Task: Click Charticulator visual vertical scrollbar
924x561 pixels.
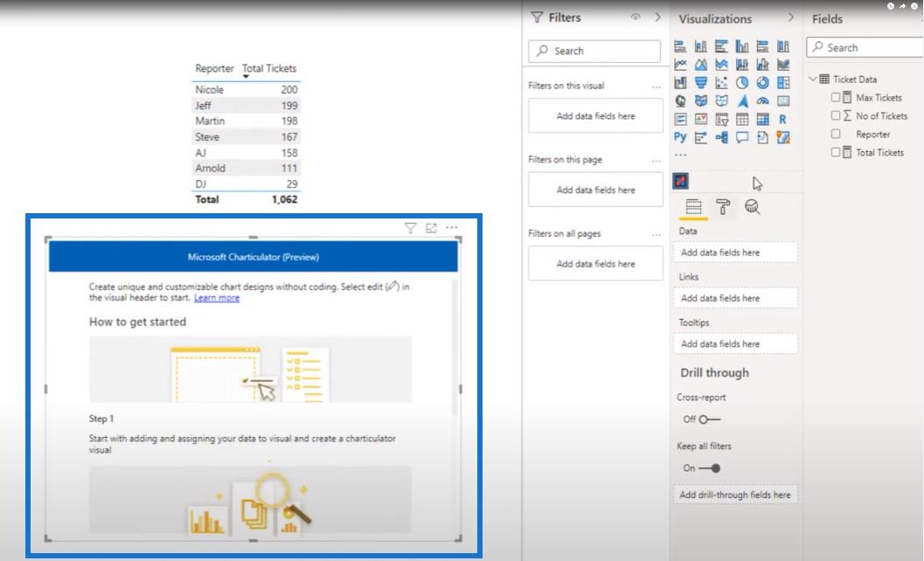Action: pyautogui.click(x=455, y=348)
